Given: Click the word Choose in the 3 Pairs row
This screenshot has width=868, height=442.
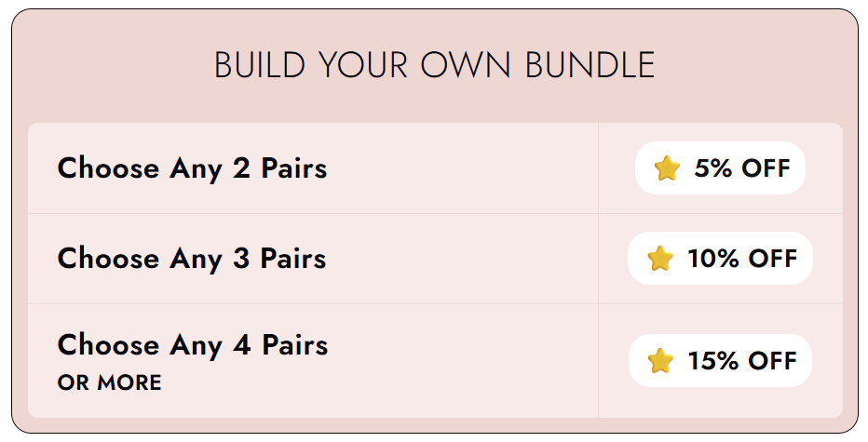Looking at the screenshot, I should tap(108, 259).
